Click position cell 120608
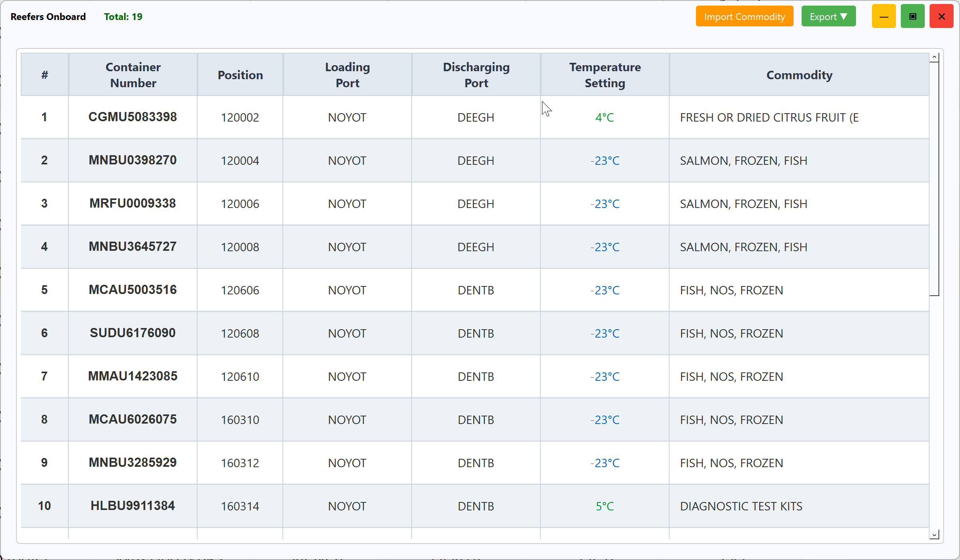 point(240,334)
